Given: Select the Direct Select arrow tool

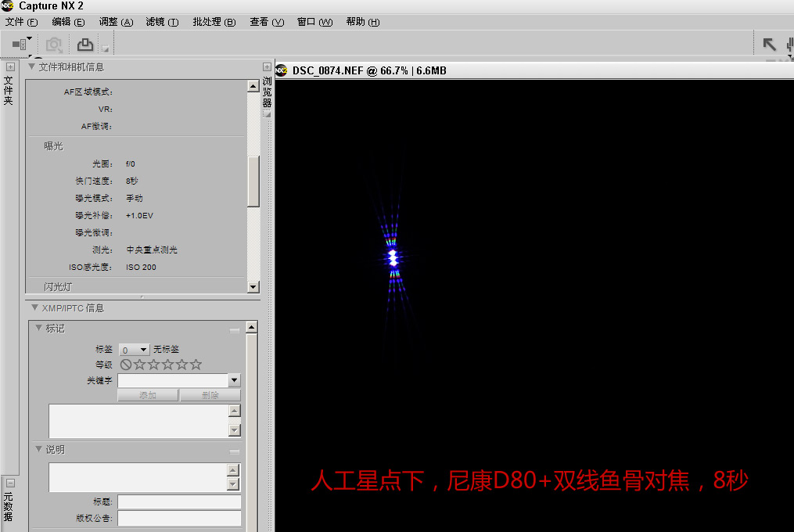Looking at the screenshot, I should pos(769,45).
